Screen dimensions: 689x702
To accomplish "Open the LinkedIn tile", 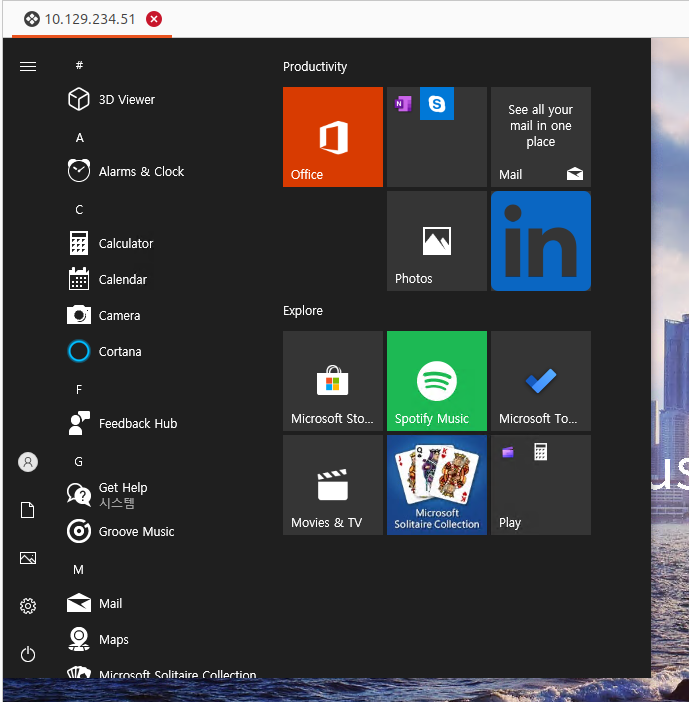I will pos(540,241).
